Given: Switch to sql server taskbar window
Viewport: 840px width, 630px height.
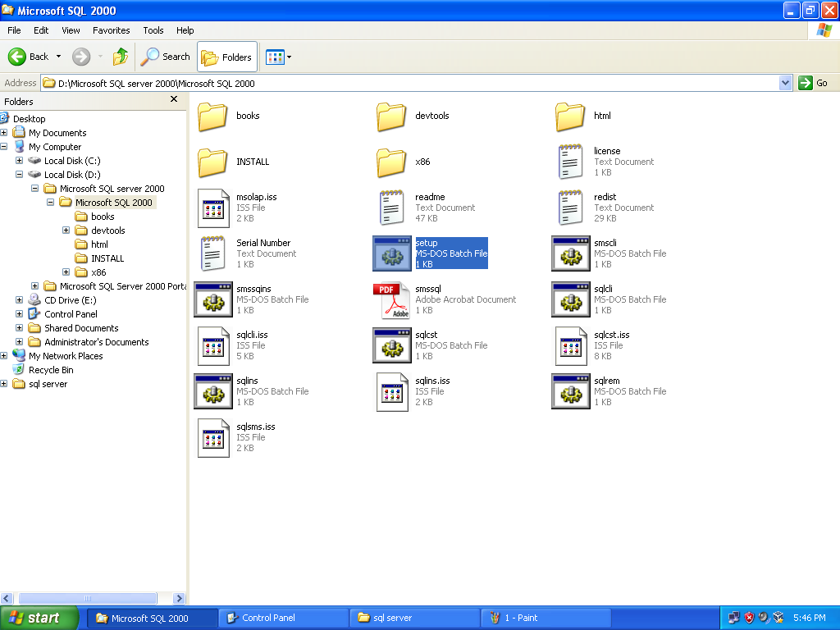Looking at the screenshot, I should pos(414,618).
